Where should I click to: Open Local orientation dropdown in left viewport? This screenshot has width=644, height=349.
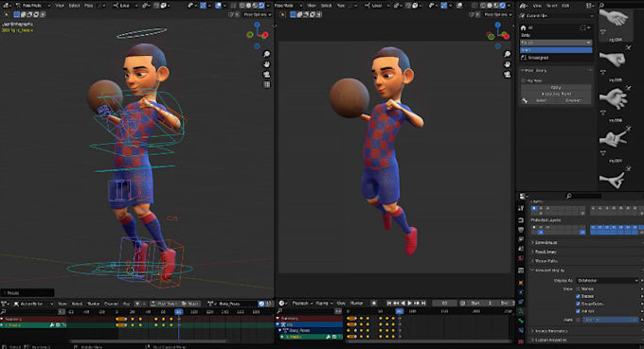[127, 6]
